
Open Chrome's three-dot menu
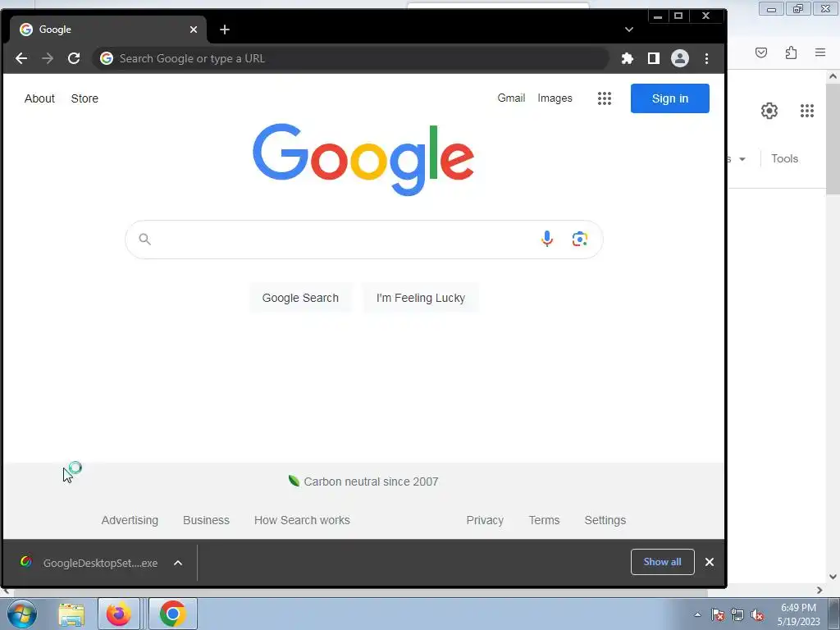pos(706,58)
